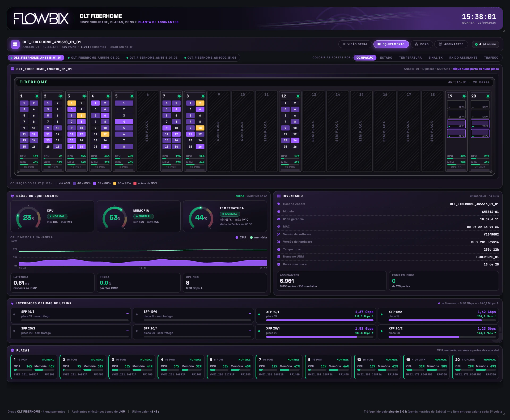The width and height of the screenshot is (510, 420).
Task: Color ports by Tráfego
Action: [x=491, y=58]
